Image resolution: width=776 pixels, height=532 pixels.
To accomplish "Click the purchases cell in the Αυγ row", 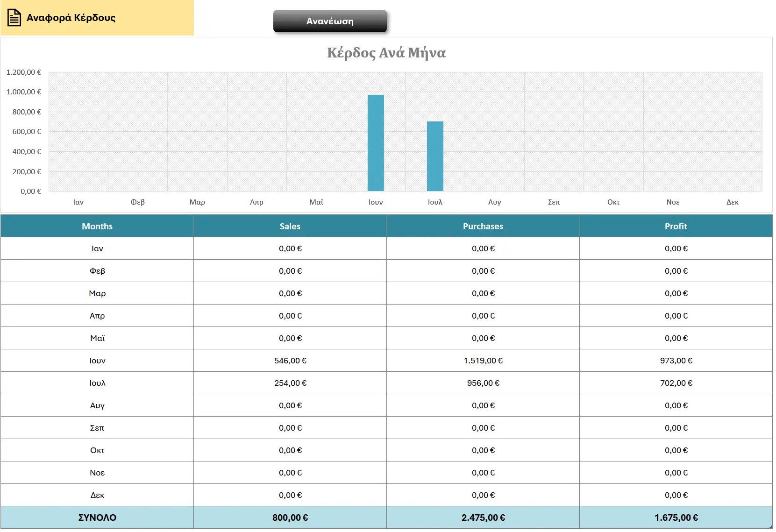I will click(483, 405).
